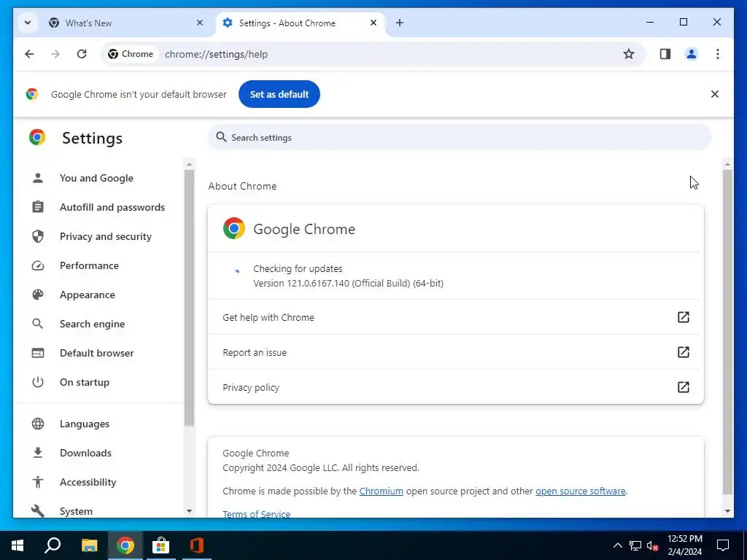Open the Windows Start menu
This screenshot has height=560, width=747.
tap(18, 545)
